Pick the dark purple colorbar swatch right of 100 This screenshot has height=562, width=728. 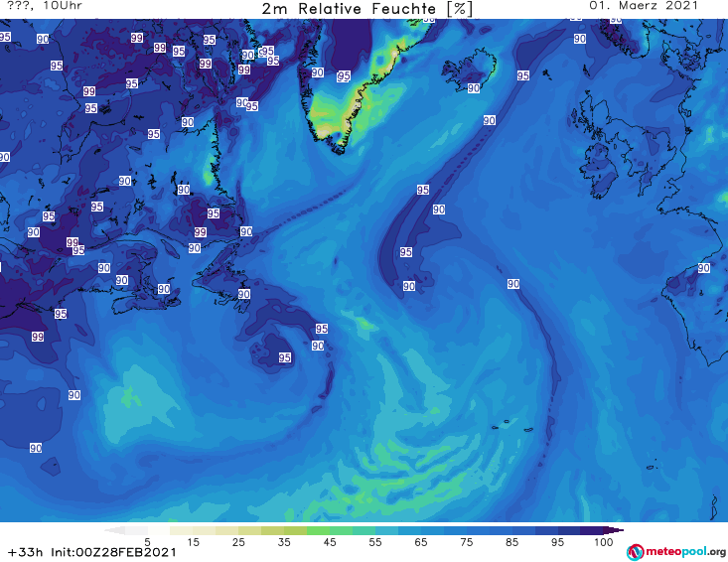click(x=614, y=530)
